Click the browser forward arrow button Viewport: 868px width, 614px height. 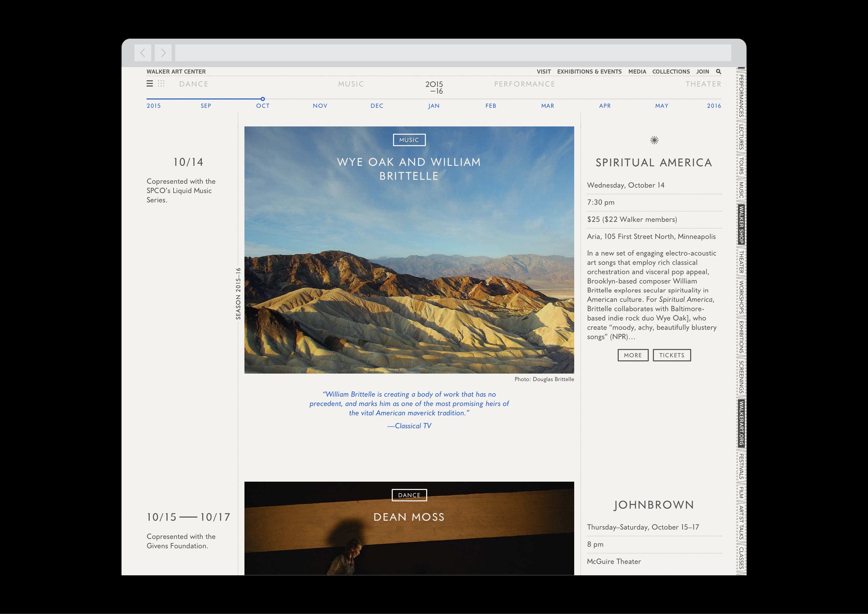pyautogui.click(x=163, y=53)
